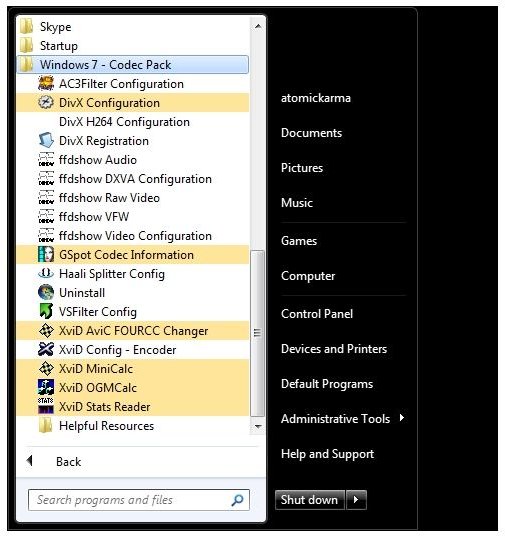
Task: Click the ffdshow DXVA Configuration icon
Action: [x=46, y=178]
